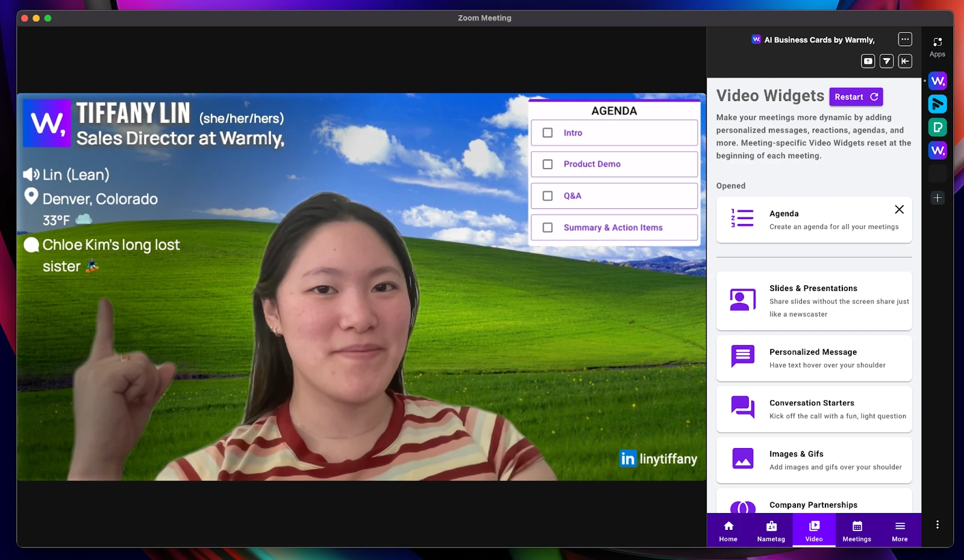
Task: Open the More tab
Action: [900, 530]
